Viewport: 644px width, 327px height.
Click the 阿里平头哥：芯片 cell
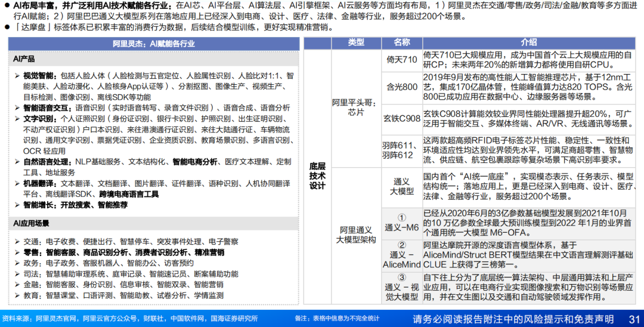(355, 107)
